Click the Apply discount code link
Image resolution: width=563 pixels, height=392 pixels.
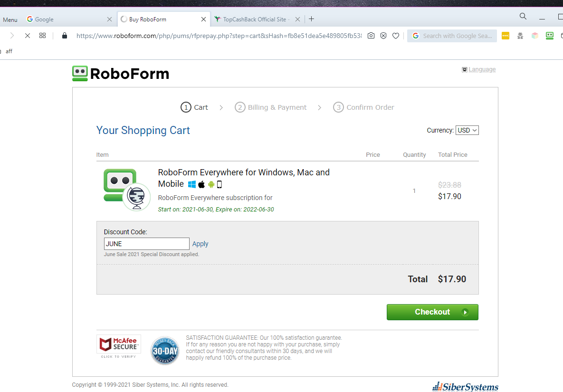(200, 244)
